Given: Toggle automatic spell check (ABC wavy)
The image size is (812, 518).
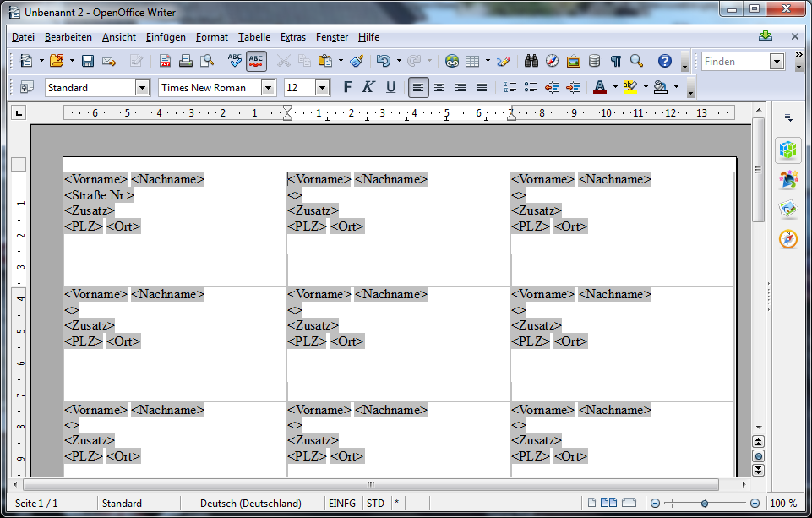Looking at the screenshot, I should click(x=257, y=61).
